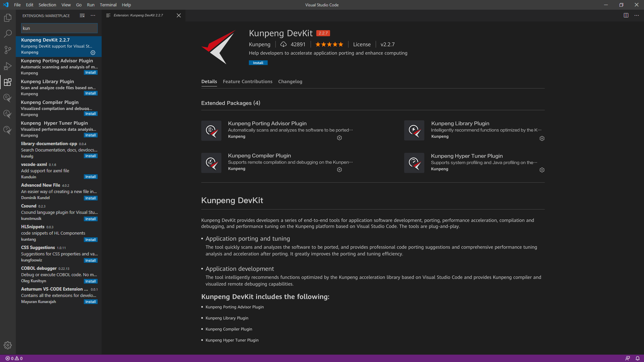Open the Terminal menu
The image size is (644, 362).
(x=108, y=5)
